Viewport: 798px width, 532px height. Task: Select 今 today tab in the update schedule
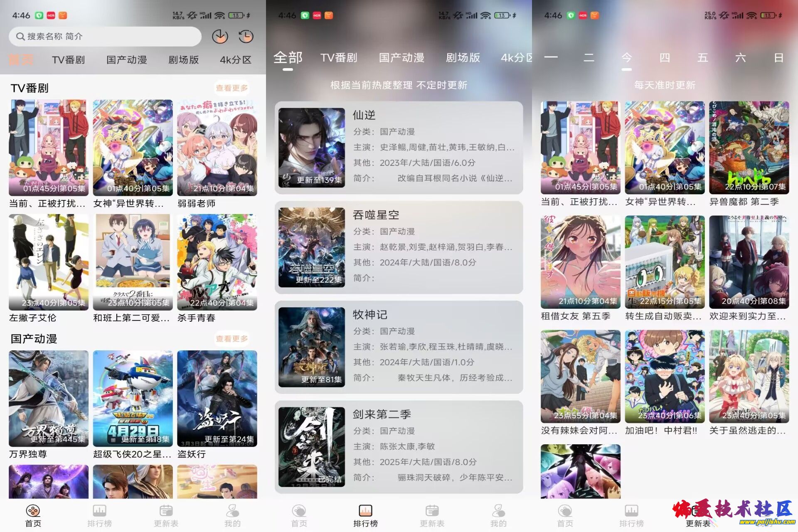(627, 58)
